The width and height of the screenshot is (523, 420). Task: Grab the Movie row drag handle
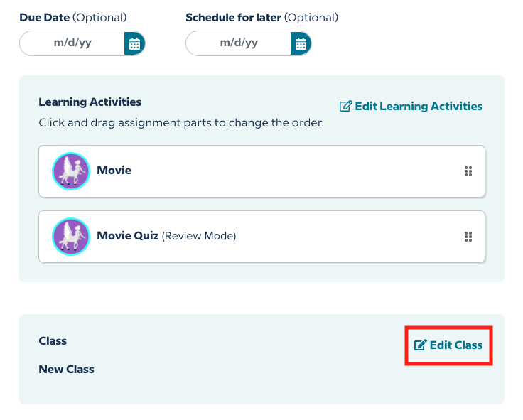pyautogui.click(x=468, y=171)
